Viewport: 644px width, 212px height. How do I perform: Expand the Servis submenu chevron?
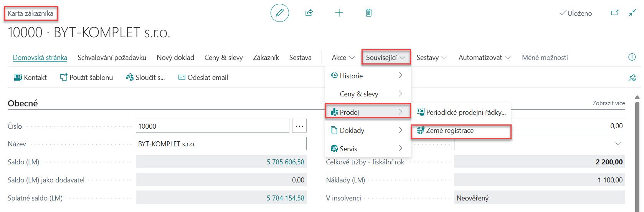coord(400,149)
